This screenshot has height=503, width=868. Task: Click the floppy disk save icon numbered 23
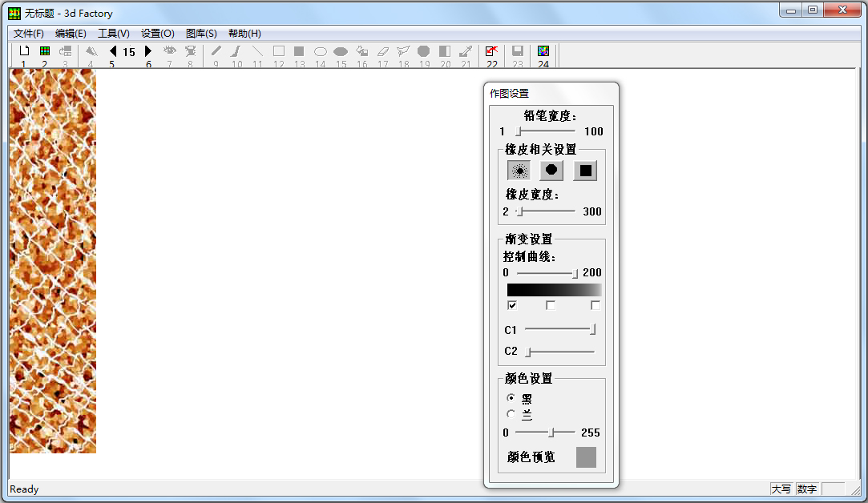coord(518,51)
